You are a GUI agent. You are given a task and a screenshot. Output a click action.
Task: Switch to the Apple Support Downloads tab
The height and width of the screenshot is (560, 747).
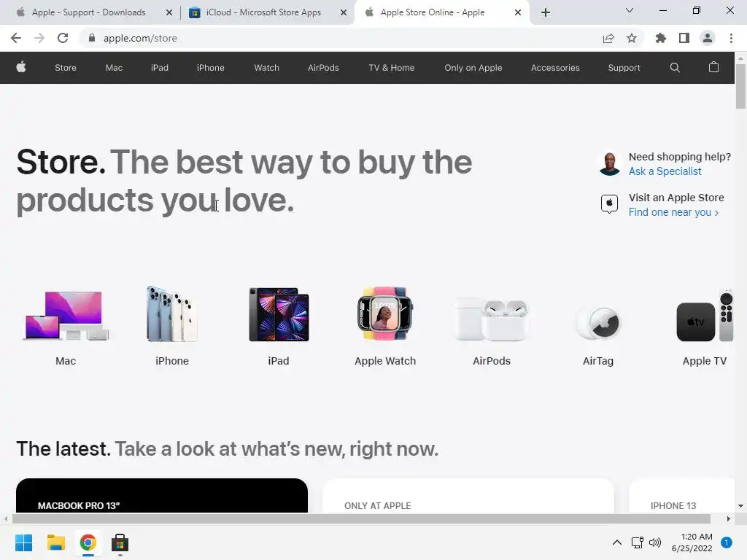pos(88,12)
